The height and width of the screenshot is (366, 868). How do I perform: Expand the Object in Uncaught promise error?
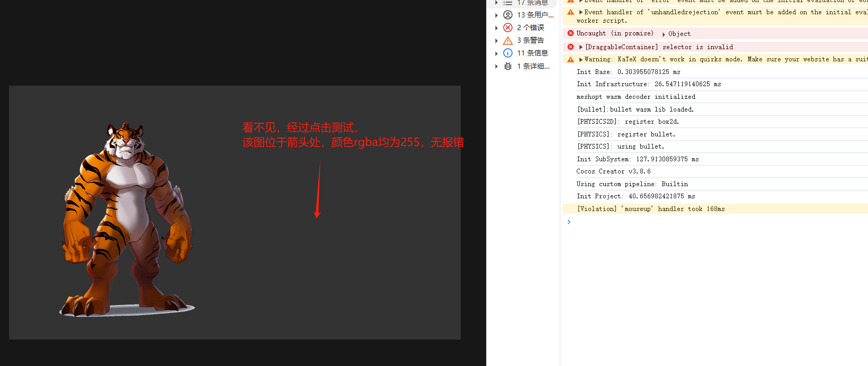[x=664, y=34]
